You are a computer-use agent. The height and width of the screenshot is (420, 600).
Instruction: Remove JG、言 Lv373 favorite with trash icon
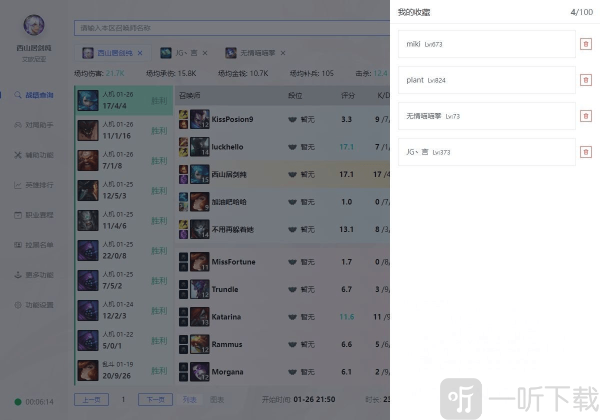pyautogui.click(x=585, y=152)
